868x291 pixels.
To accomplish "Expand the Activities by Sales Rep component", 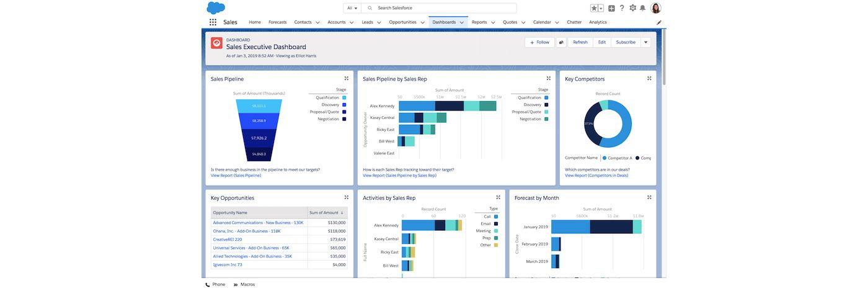I will click(498, 197).
